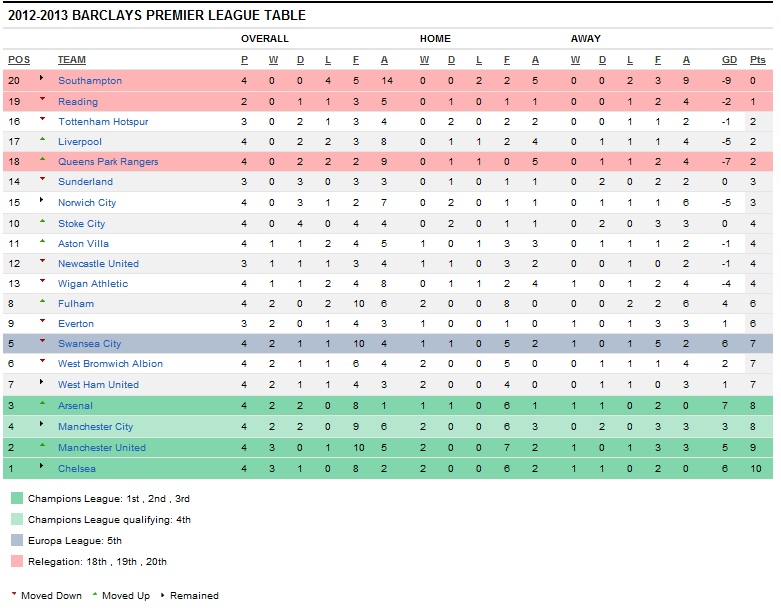The image size is (781, 612).
Task: Select the West Bromwich Albion link
Action: coord(110,364)
